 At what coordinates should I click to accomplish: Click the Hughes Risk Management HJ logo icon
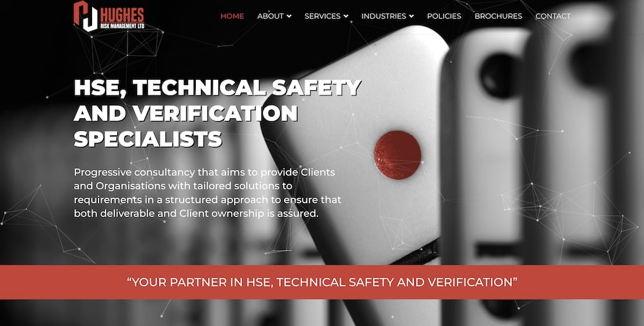(86, 15)
